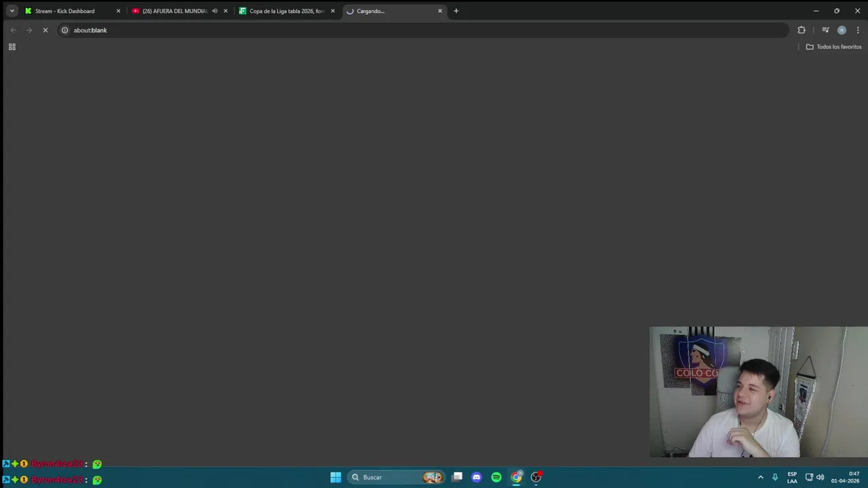The image size is (868, 488).
Task: Switch to the AFUERA DEL MUNDIAL YouTube tab
Action: (x=180, y=11)
